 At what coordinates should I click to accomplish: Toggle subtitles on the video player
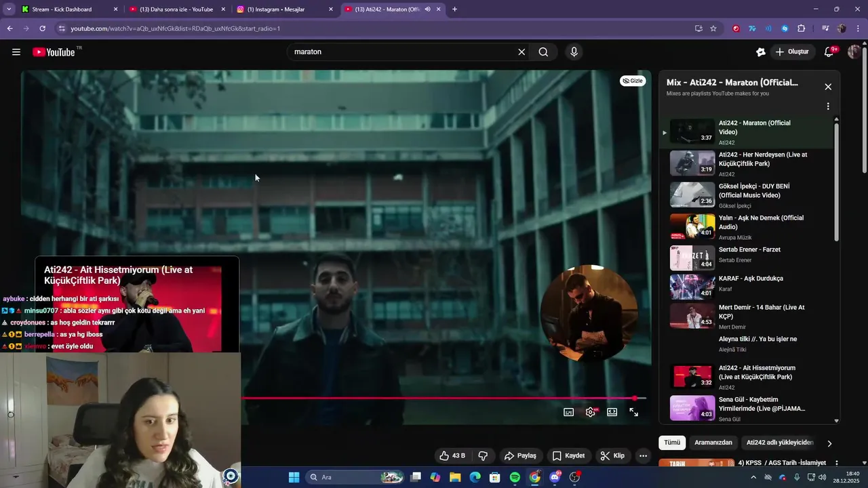[569, 412]
